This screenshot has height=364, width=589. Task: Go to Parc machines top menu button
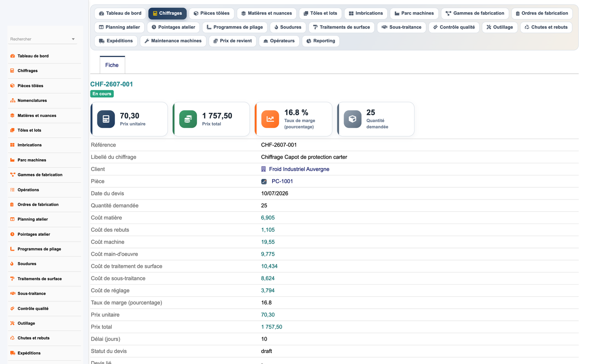click(x=414, y=13)
